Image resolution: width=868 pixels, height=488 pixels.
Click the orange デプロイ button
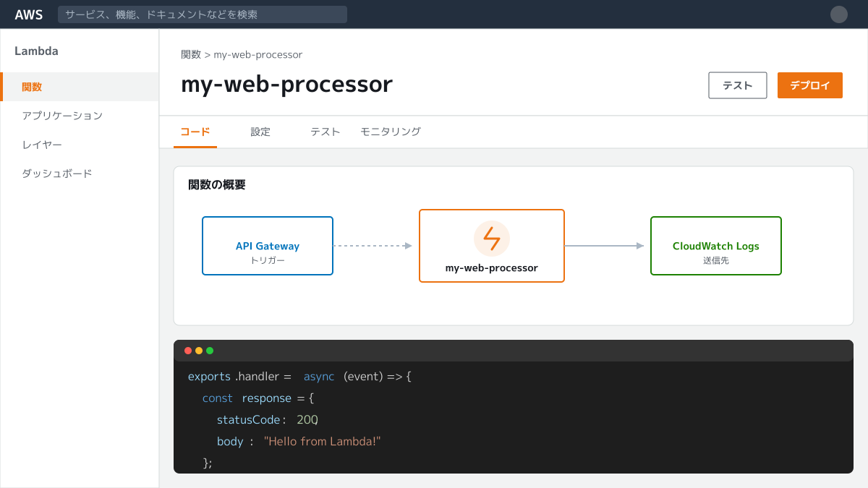pos(810,85)
